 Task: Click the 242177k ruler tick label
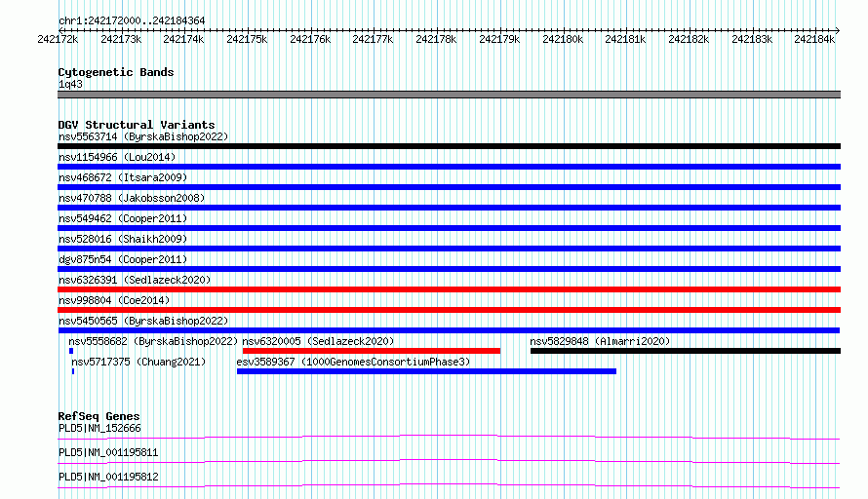coord(374,39)
